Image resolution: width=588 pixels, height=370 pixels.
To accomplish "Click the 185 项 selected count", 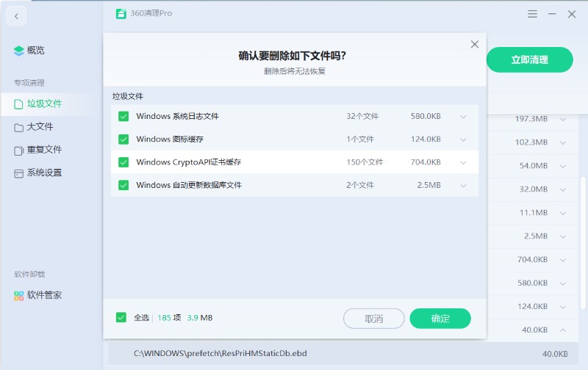I will [169, 318].
